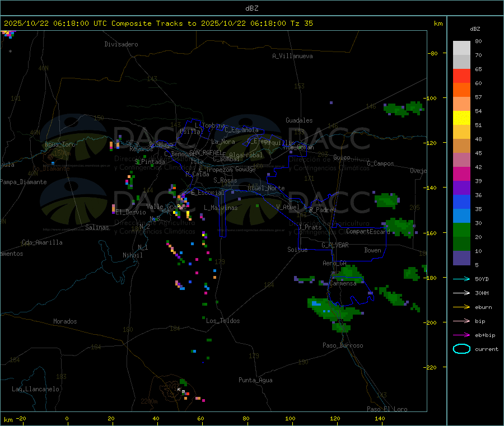504x426 pixels.
Task: Click the Pampa_Diamante map label
Action: coord(24,182)
